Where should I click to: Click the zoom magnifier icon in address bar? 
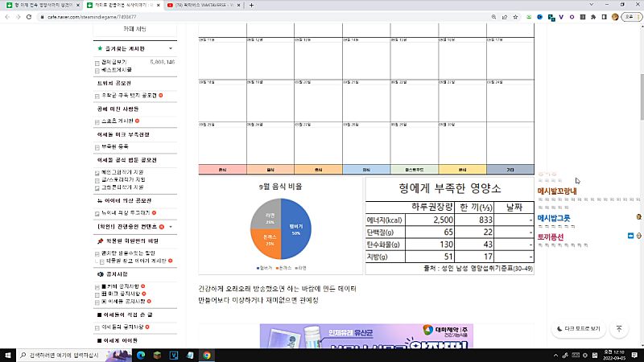493,17
